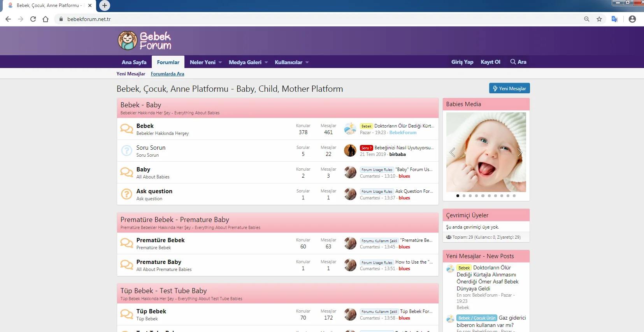Open the Bebek forum title link
The width and height of the screenshot is (644, 332).
145,126
